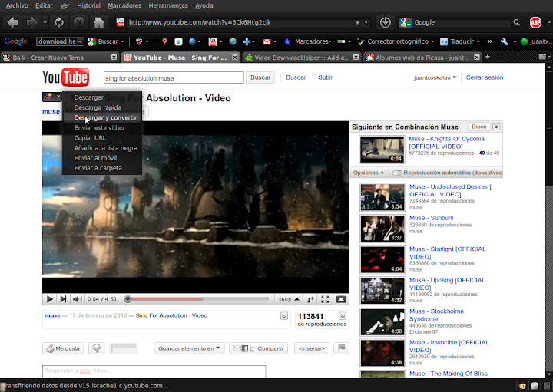Viewport: 553px width, 392px height.
Task: Click the blue plus share icon in toolbar
Action: (247, 41)
